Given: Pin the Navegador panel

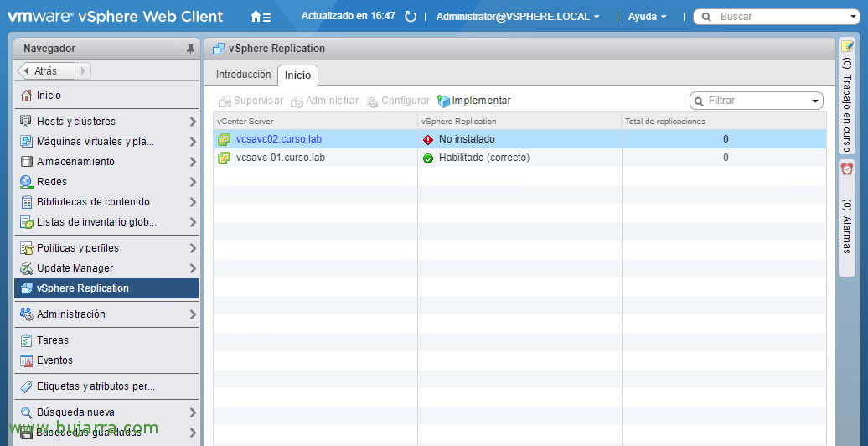Looking at the screenshot, I should coord(190,49).
